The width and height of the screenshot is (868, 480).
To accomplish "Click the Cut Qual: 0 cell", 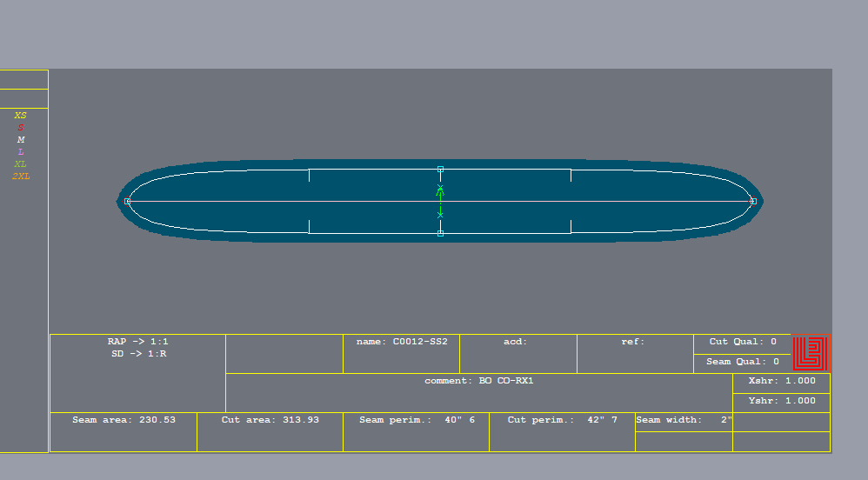I will (743, 344).
